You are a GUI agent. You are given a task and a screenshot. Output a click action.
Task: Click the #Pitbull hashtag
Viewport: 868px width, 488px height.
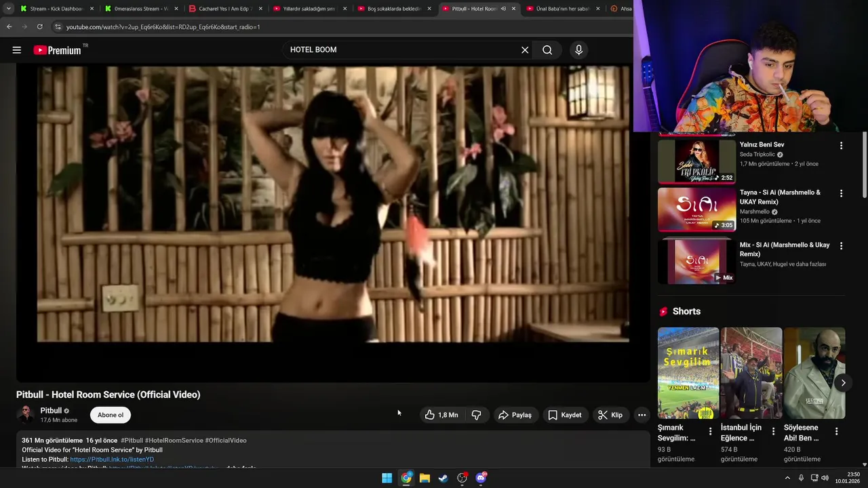(132, 441)
